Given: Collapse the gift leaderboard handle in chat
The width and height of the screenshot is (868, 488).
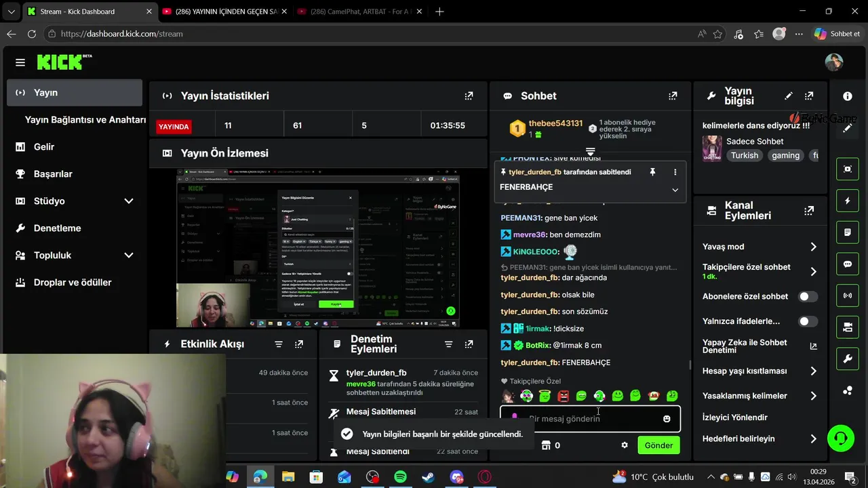Looking at the screenshot, I should pyautogui.click(x=590, y=152).
